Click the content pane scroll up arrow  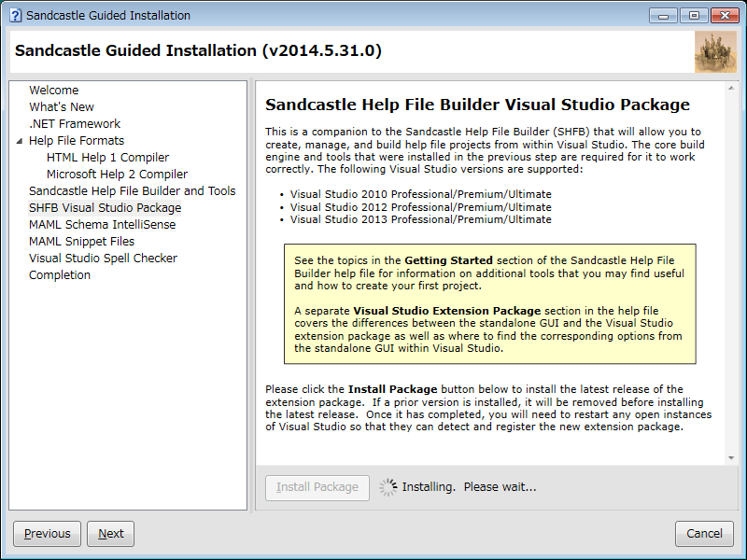coord(731,88)
